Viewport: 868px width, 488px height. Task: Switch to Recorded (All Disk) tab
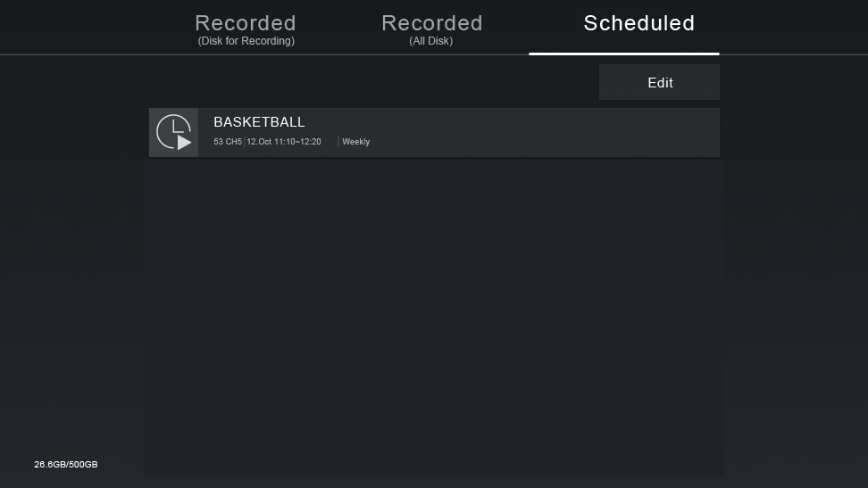(x=432, y=29)
